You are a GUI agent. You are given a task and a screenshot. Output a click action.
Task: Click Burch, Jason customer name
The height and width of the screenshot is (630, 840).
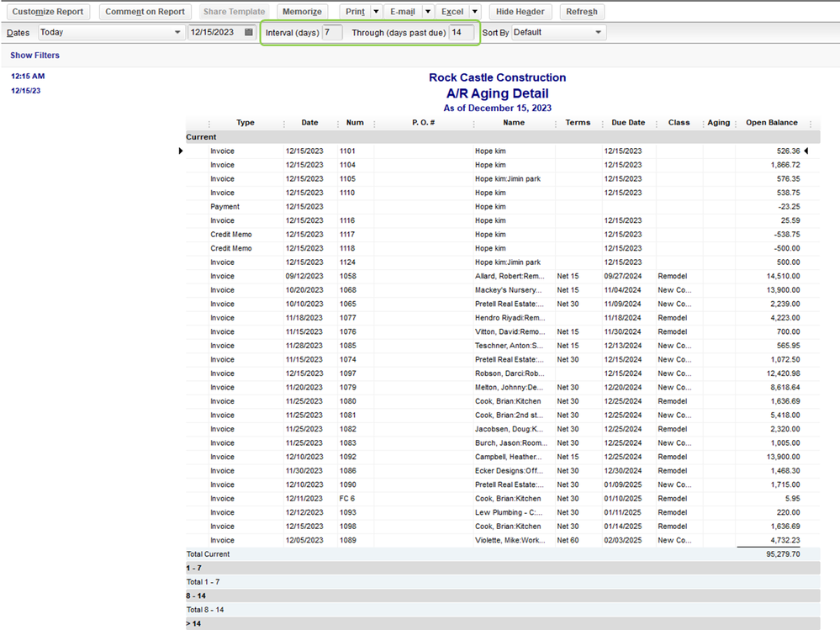tap(511, 443)
